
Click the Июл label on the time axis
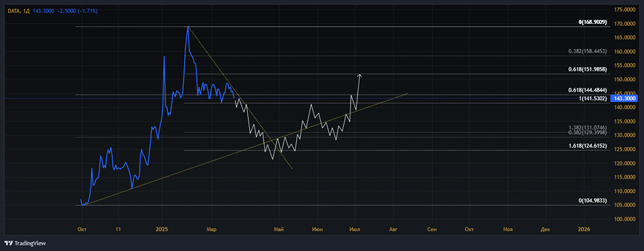[x=354, y=229]
